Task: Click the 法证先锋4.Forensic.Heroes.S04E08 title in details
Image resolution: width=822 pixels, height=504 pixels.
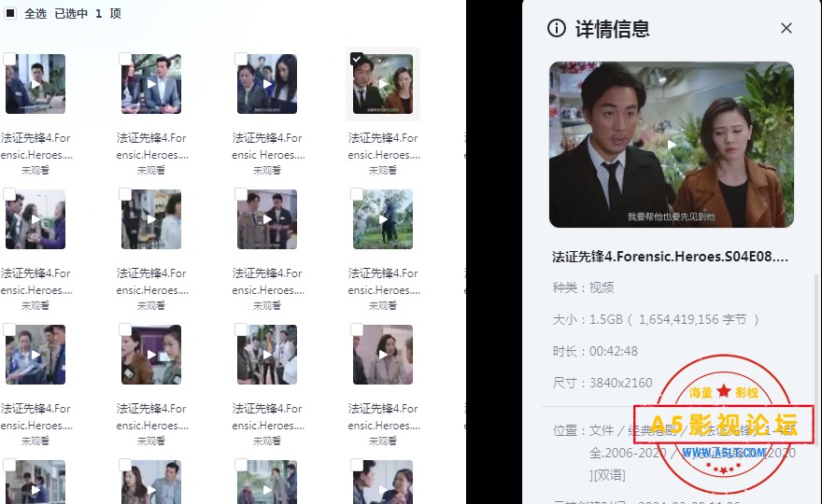Action: point(670,257)
